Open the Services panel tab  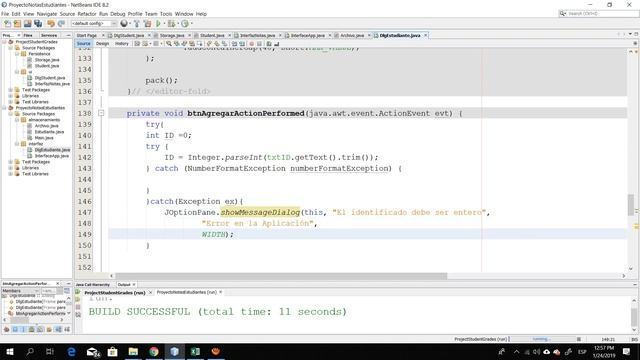coord(49,36)
